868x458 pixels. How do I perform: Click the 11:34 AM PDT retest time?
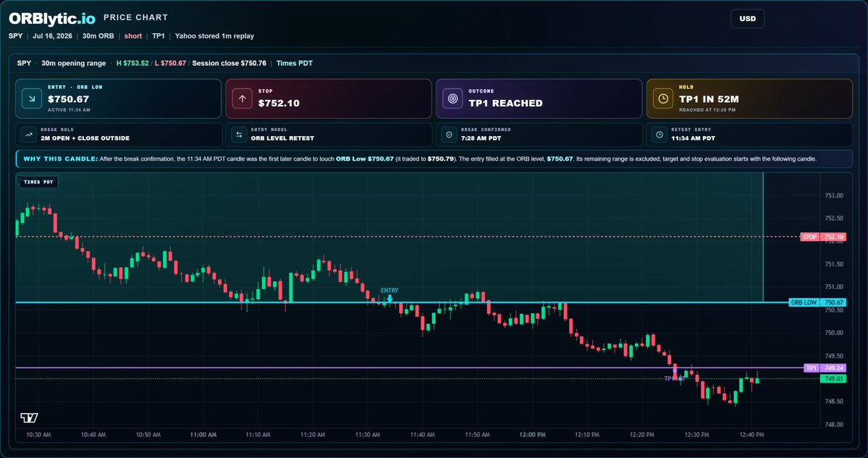(x=693, y=138)
